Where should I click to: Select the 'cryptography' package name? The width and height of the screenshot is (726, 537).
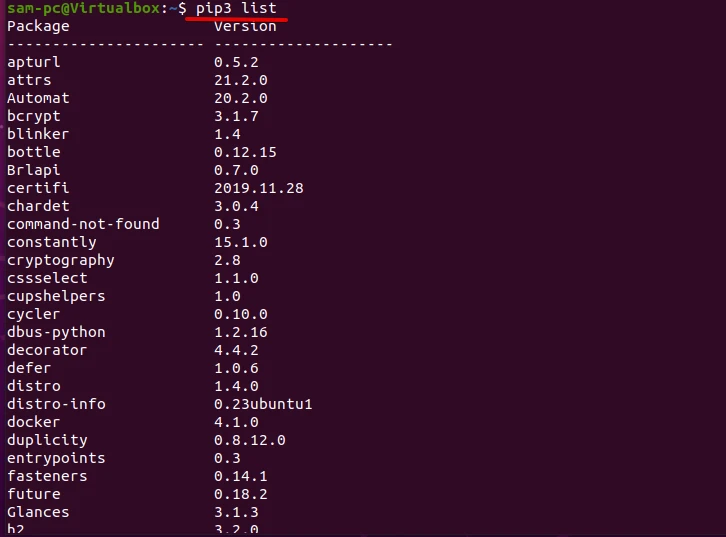coord(61,261)
